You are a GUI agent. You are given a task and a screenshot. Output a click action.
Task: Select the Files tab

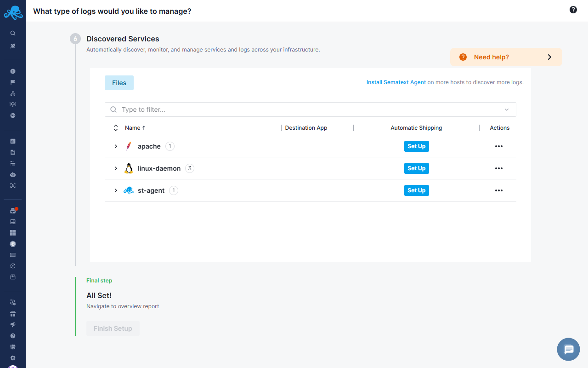[x=119, y=83]
